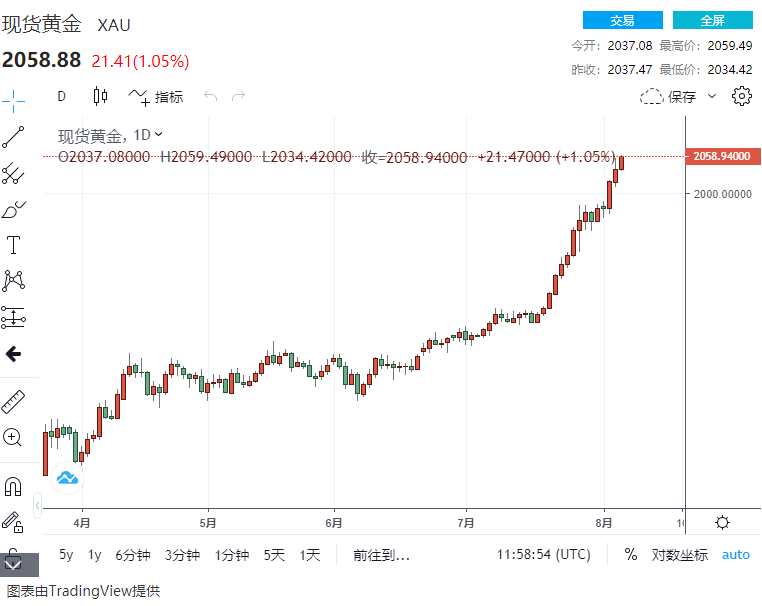Select the trend line drawing tool
Viewport: 762px width, 606px height.
14,137
